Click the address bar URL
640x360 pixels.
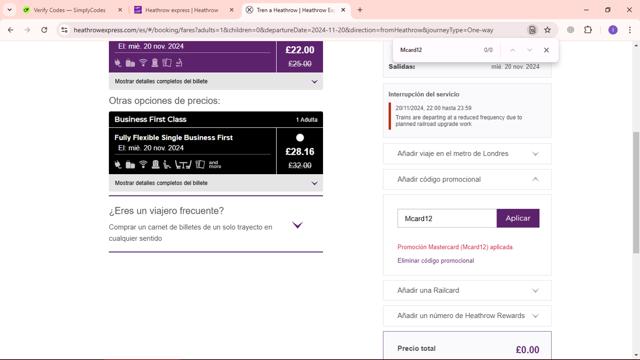(x=283, y=30)
